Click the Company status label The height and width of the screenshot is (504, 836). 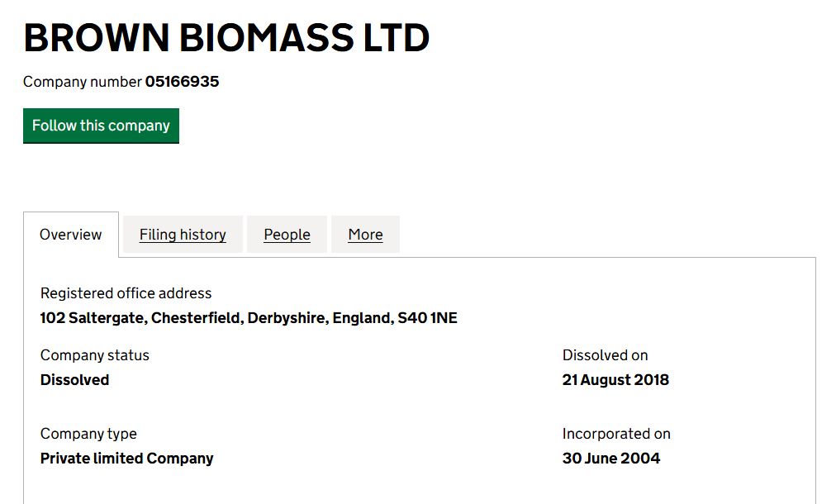(95, 355)
